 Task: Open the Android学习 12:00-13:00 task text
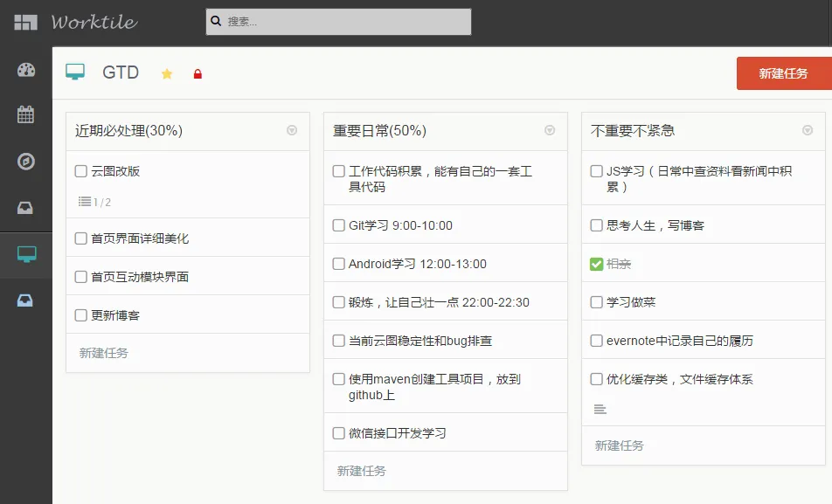(418, 264)
